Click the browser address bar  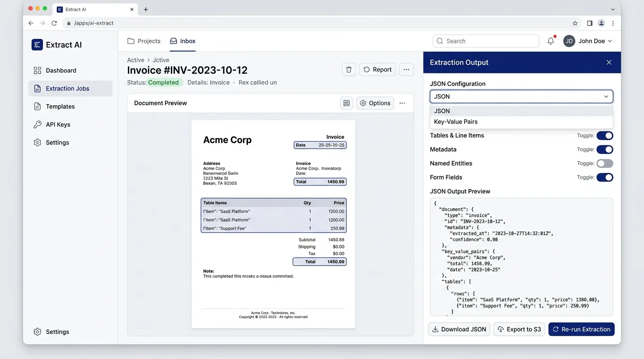[321, 23]
